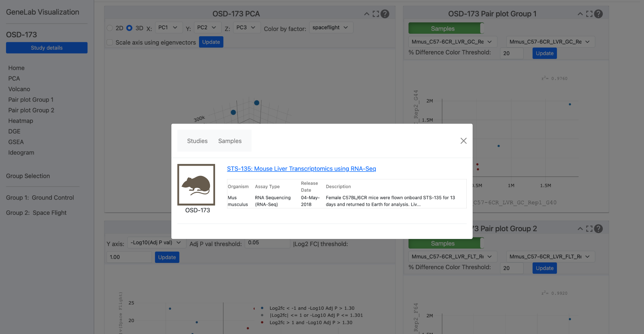Expand OSD-173 PCA panel to fullscreen
The width and height of the screenshot is (644, 334).
coord(376,14)
